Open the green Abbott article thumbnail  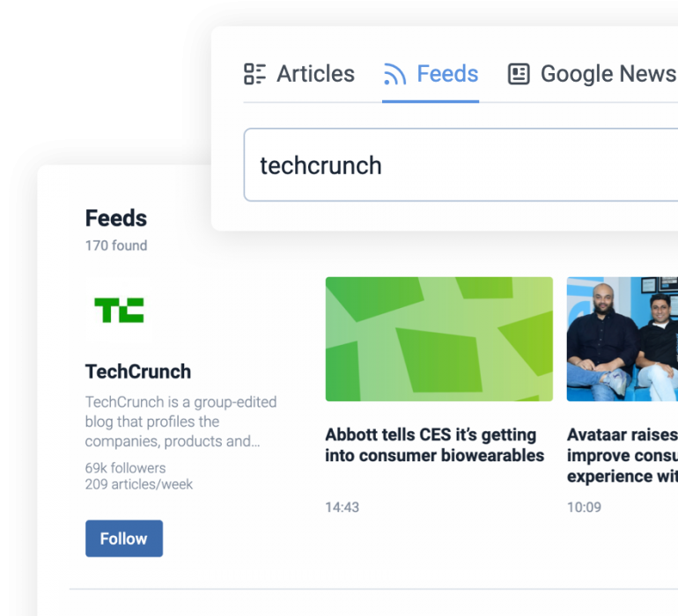point(438,339)
